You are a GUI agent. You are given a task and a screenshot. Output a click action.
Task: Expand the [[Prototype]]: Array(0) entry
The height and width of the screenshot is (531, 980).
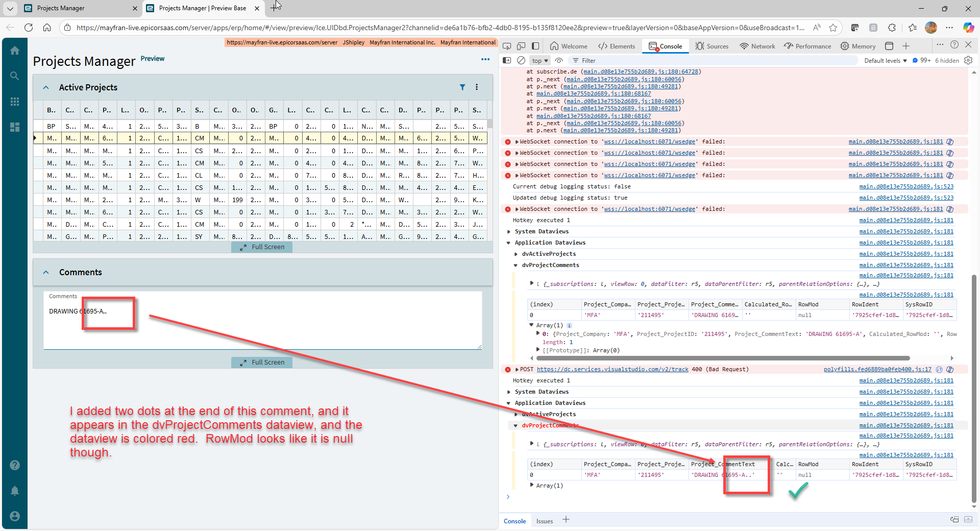tap(538, 350)
